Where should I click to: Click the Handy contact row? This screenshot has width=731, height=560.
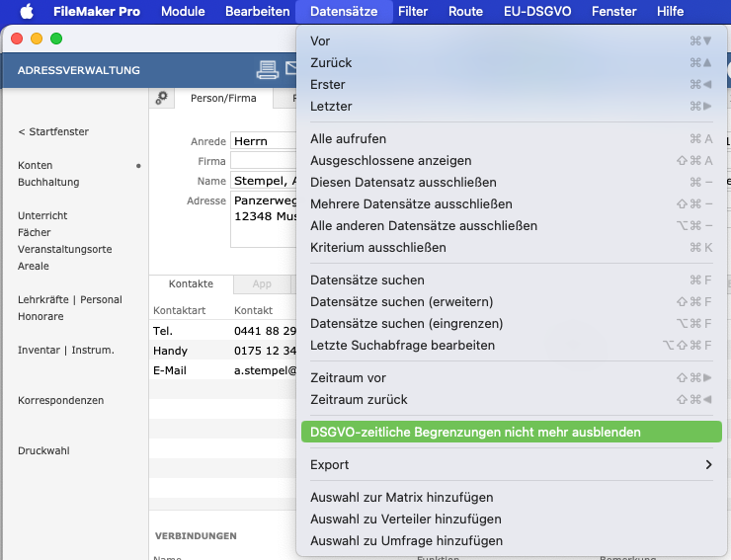223,351
